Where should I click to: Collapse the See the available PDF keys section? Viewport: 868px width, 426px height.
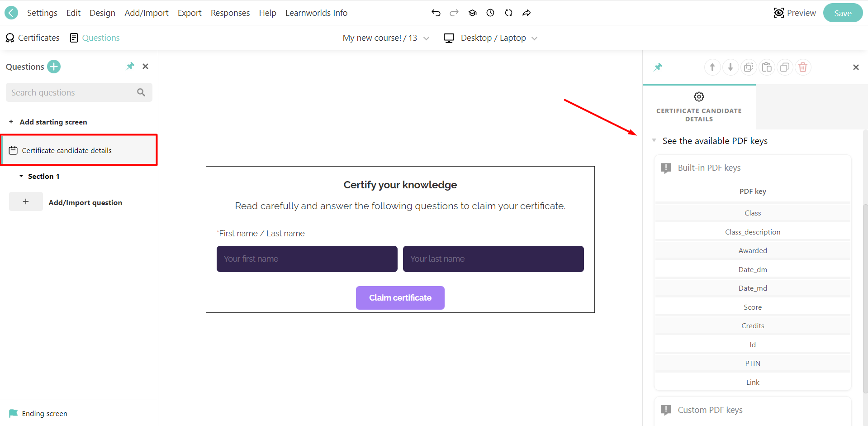(x=654, y=140)
